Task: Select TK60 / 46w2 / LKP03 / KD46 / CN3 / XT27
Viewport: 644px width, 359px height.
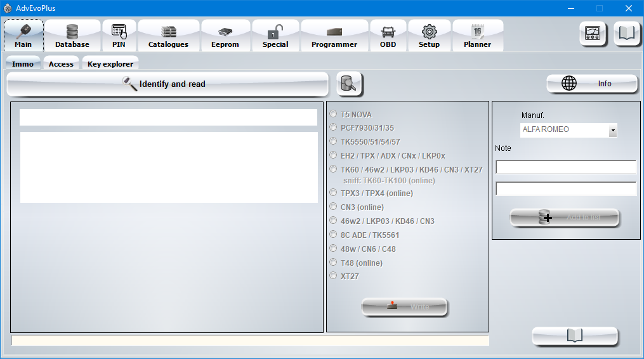Action: tap(333, 169)
